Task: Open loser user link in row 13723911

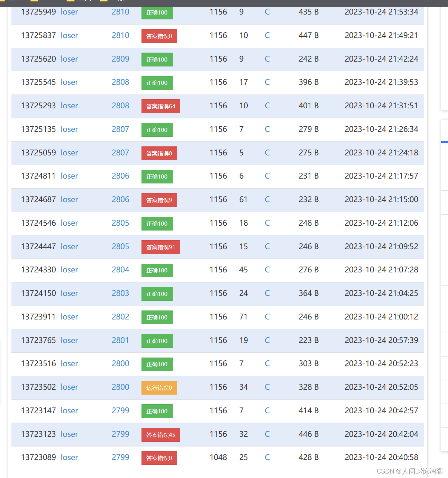Action: click(x=69, y=317)
